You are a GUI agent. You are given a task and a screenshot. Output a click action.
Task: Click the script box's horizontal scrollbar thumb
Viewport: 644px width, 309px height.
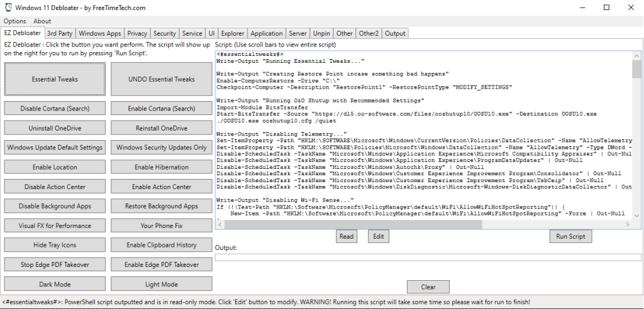click(x=353, y=224)
